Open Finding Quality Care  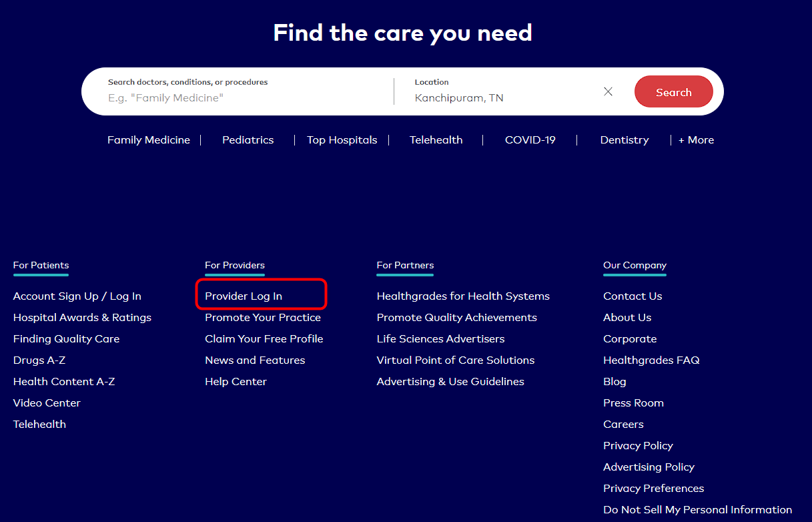[x=66, y=339]
